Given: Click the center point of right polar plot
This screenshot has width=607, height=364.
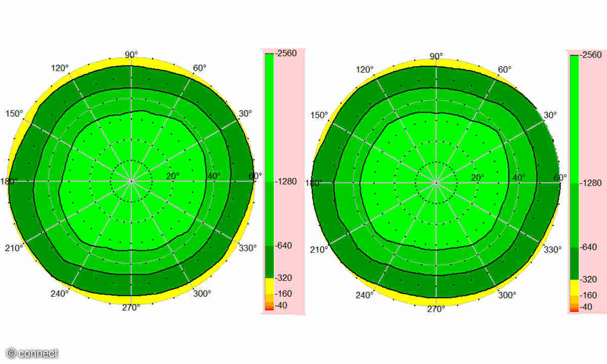Looking at the screenshot, I should (x=436, y=181).
